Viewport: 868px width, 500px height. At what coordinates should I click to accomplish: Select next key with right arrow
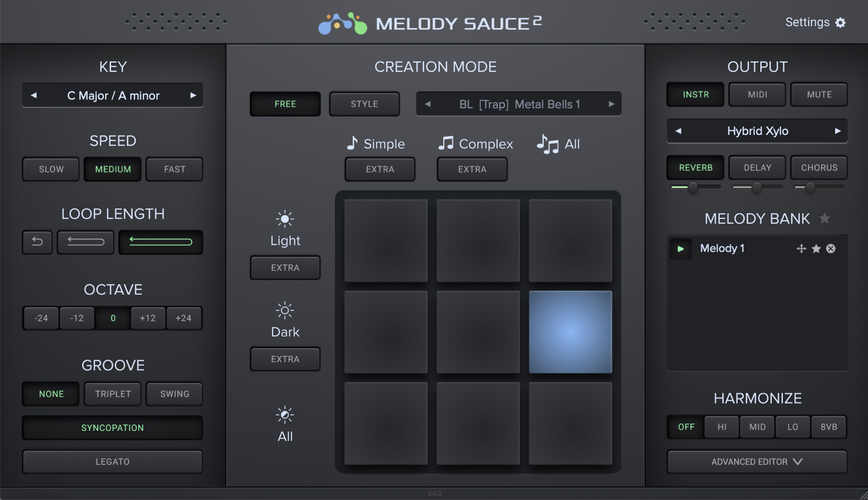193,95
